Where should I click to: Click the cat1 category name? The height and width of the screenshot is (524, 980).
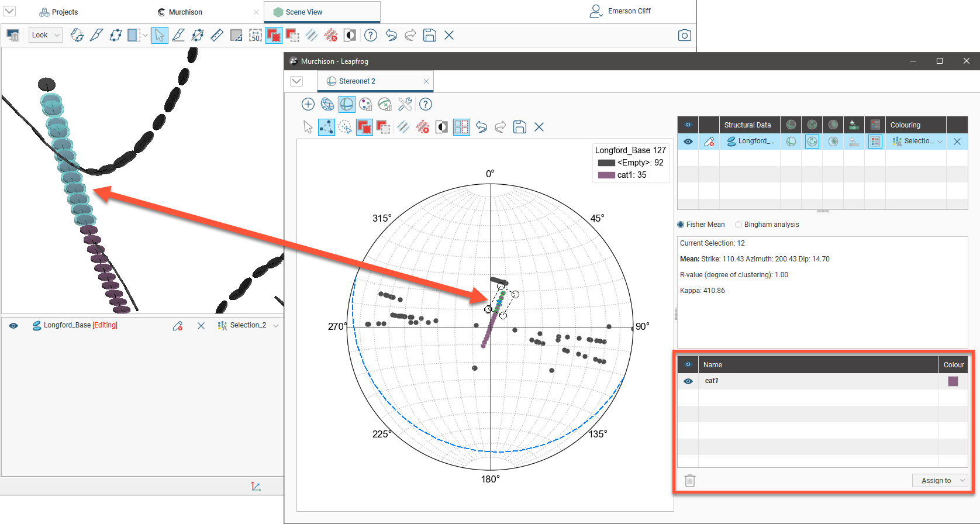pyautogui.click(x=712, y=381)
